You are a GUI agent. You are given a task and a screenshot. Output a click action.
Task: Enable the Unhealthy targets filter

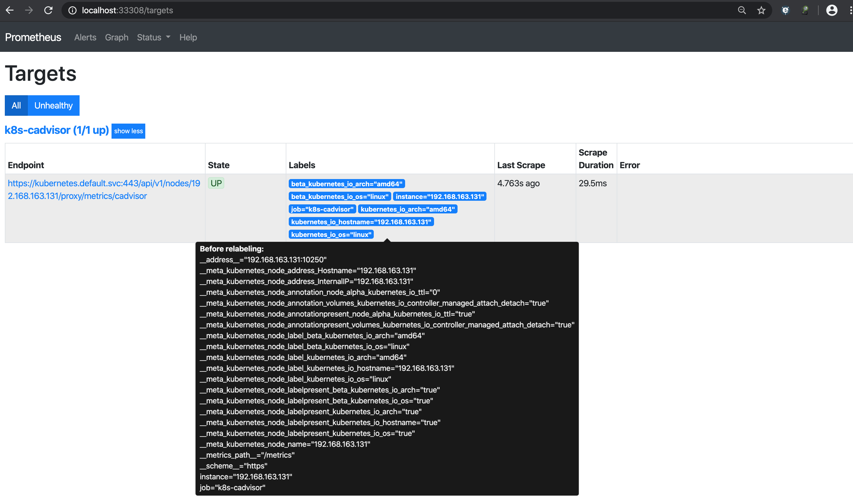(x=53, y=105)
